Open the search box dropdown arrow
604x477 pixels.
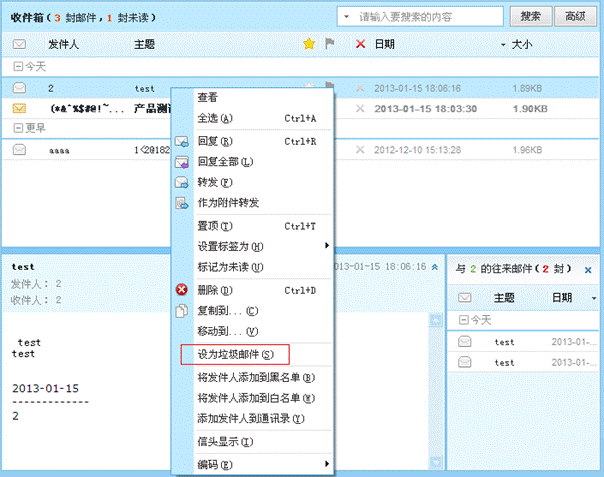tap(345, 17)
